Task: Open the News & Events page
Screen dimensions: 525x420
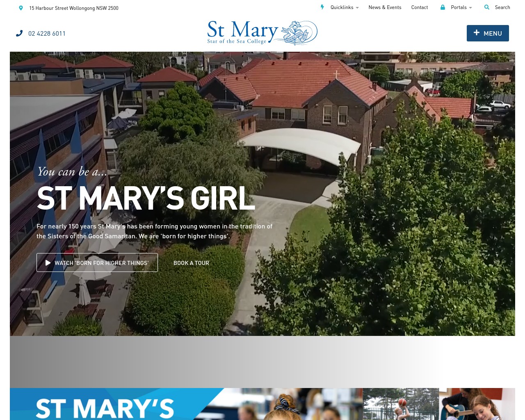Action: tap(385, 7)
